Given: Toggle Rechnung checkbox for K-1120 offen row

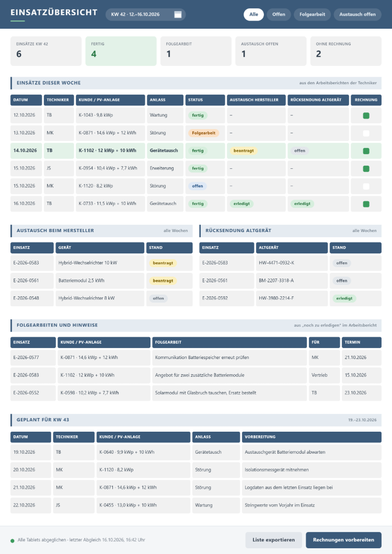Looking at the screenshot, I should (x=366, y=186).
